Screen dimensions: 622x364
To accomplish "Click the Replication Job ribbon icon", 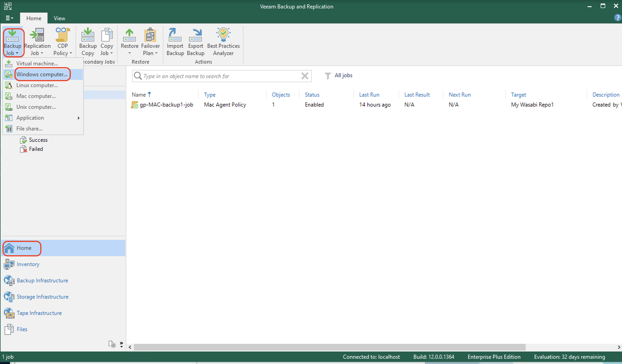I will click(37, 35).
